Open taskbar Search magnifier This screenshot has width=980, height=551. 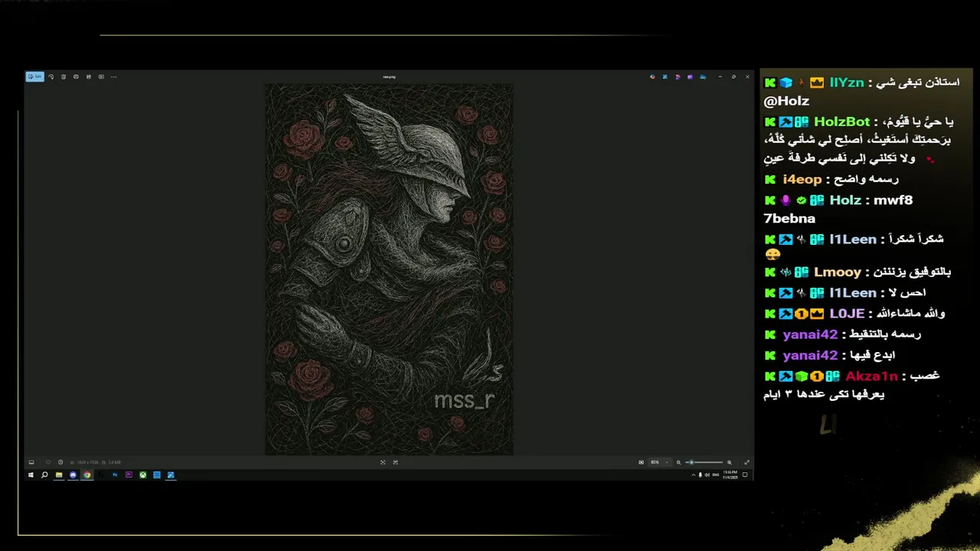point(44,474)
